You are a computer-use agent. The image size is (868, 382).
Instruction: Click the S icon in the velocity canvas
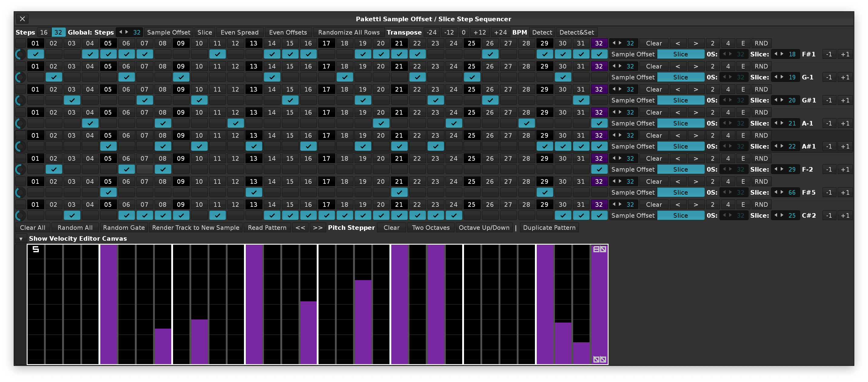click(36, 250)
